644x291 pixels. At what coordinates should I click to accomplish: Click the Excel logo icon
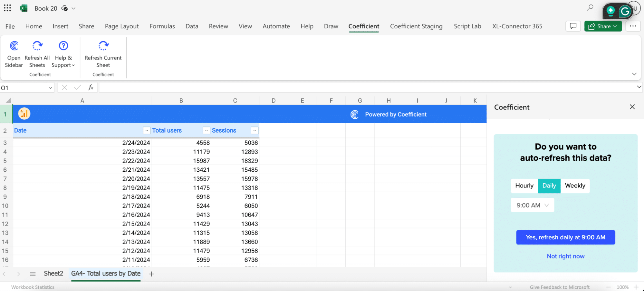coord(24,8)
